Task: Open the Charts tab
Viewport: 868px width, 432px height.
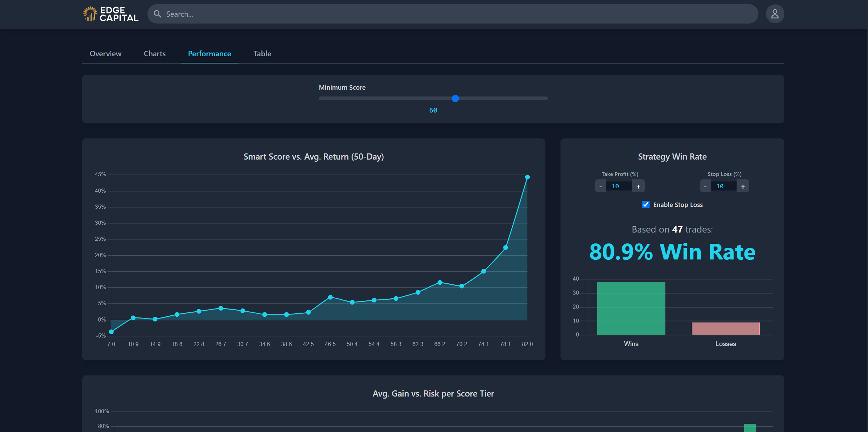Action: coord(154,54)
